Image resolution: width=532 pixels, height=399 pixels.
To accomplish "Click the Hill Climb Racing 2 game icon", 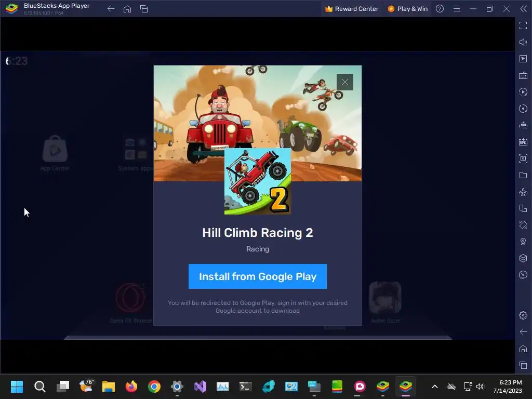I will click(258, 181).
